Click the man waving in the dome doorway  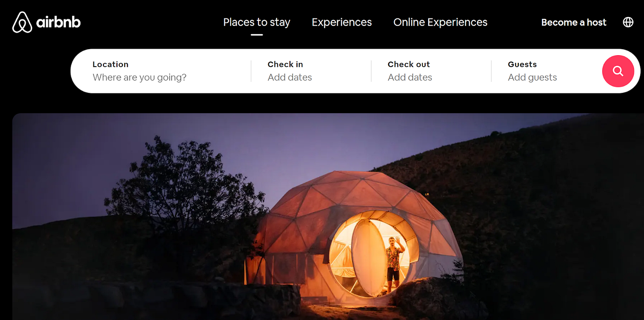394,263
